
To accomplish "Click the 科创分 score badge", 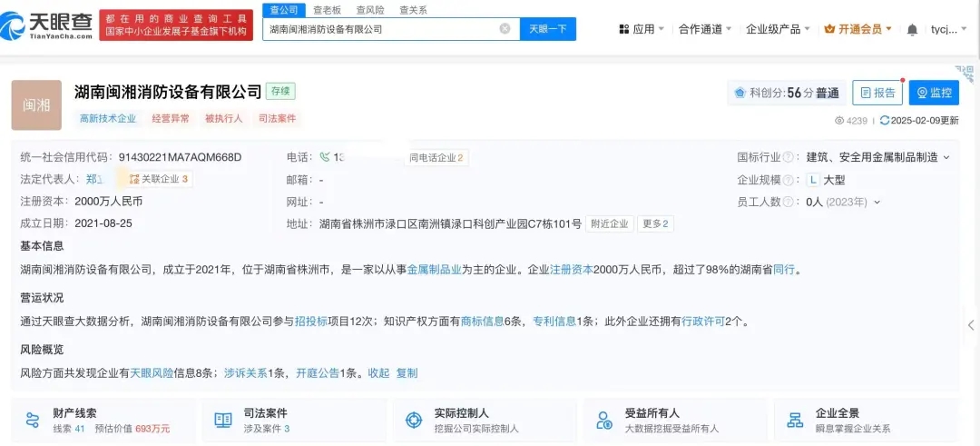I will point(786,93).
